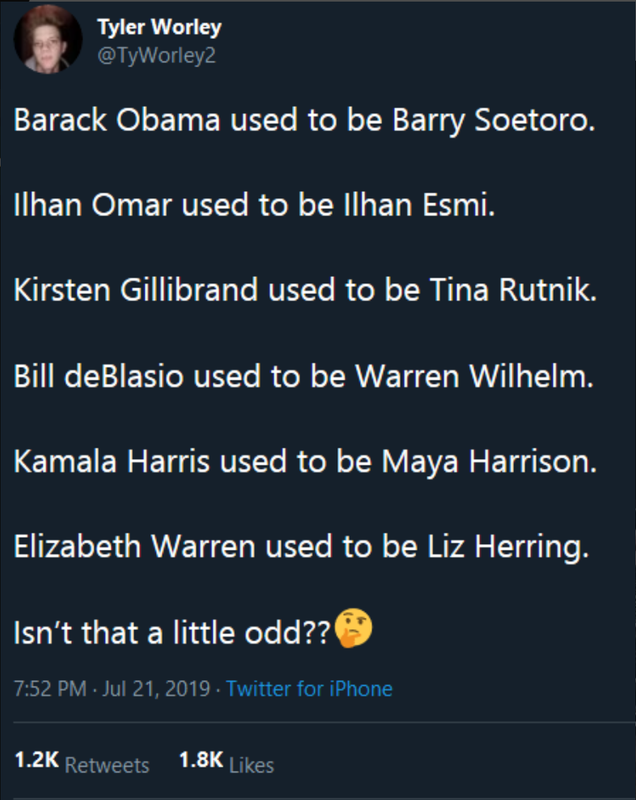The image size is (636, 800).
Task: Click the Kirsten Gillibrand sentence
Action: click(x=305, y=290)
